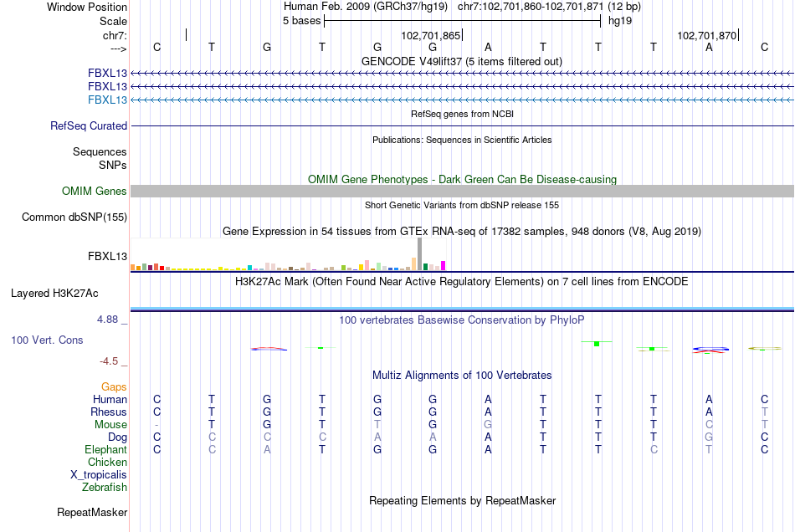Click the scale bar line for 5 bases
Viewport: 795px width, 532px height.
point(463,21)
